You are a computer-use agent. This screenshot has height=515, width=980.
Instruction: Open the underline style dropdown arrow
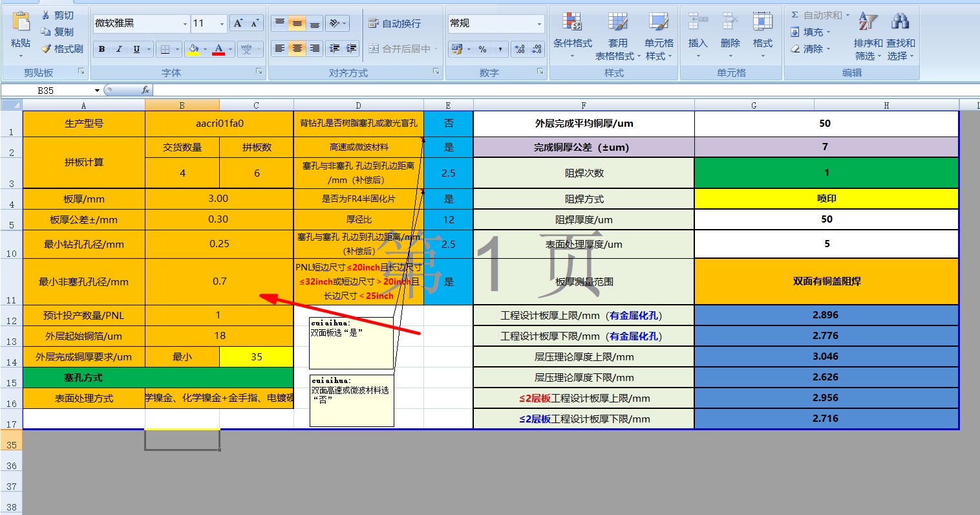pyautogui.click(x=149, y=49)
